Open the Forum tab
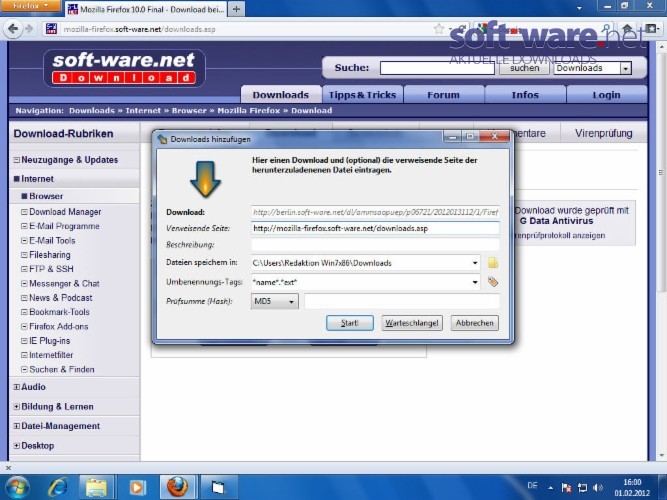The height and width of the screenshot is (500, 667). pyautogui.click(x=443, y=94)
